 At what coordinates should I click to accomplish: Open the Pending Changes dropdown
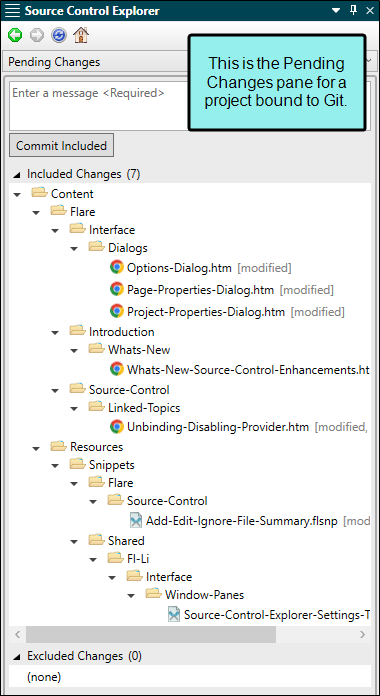190,62
